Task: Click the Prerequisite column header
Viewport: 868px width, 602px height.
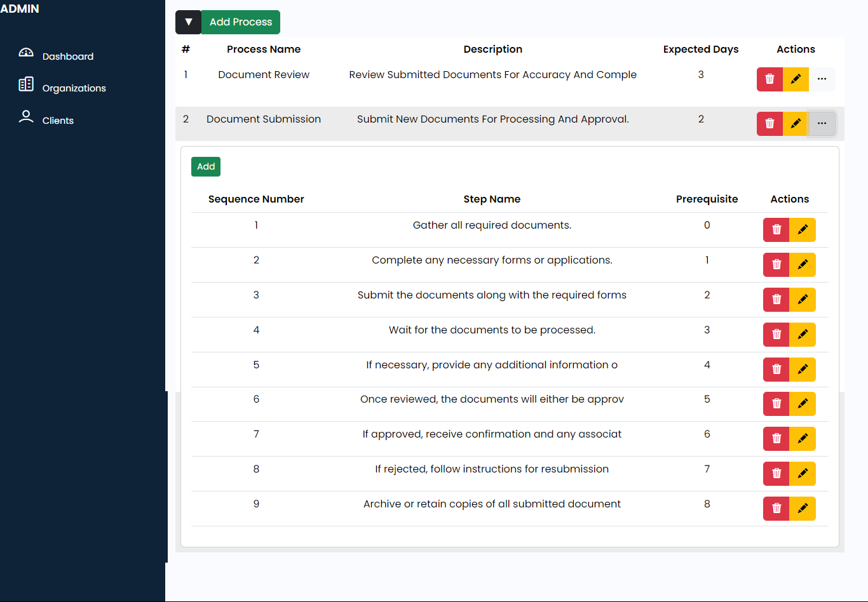Action: 707,199
